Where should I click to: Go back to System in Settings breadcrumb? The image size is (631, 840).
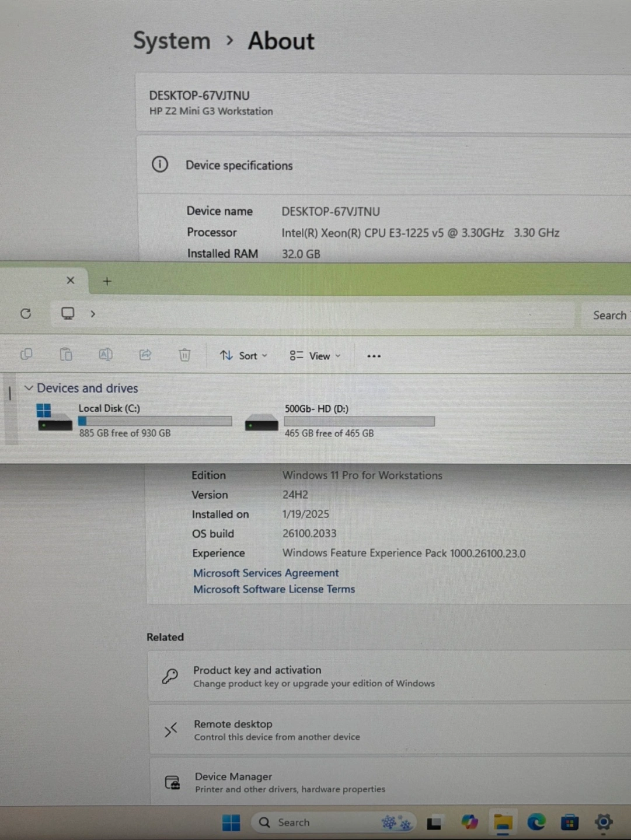click(172, 41)
